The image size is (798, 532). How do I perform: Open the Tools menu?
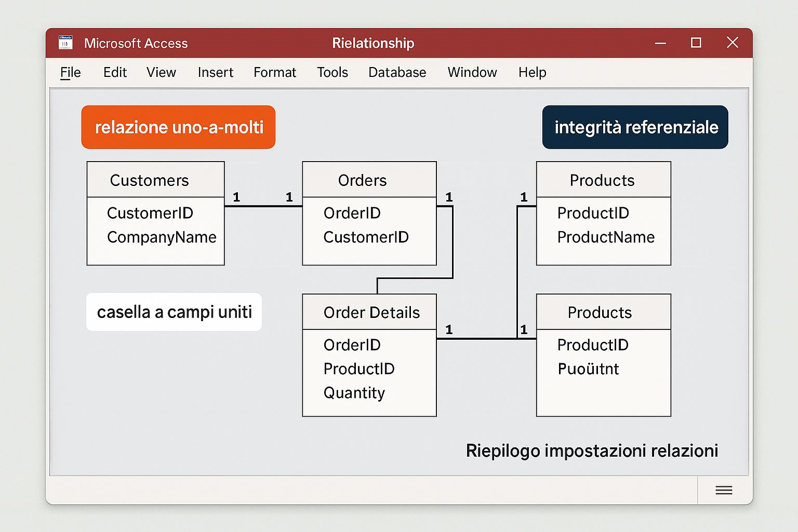332,72
